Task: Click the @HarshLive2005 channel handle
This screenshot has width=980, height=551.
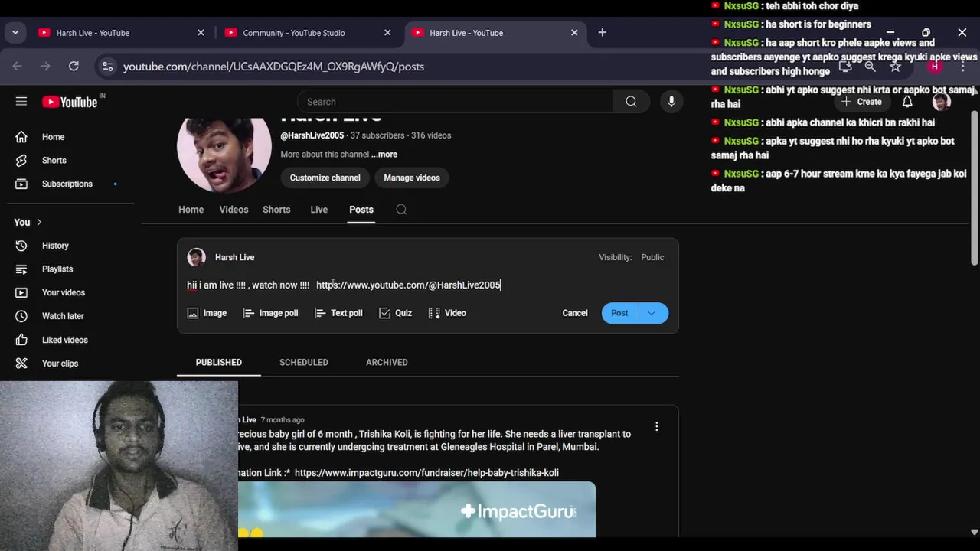Action: [x=312, y=135]
